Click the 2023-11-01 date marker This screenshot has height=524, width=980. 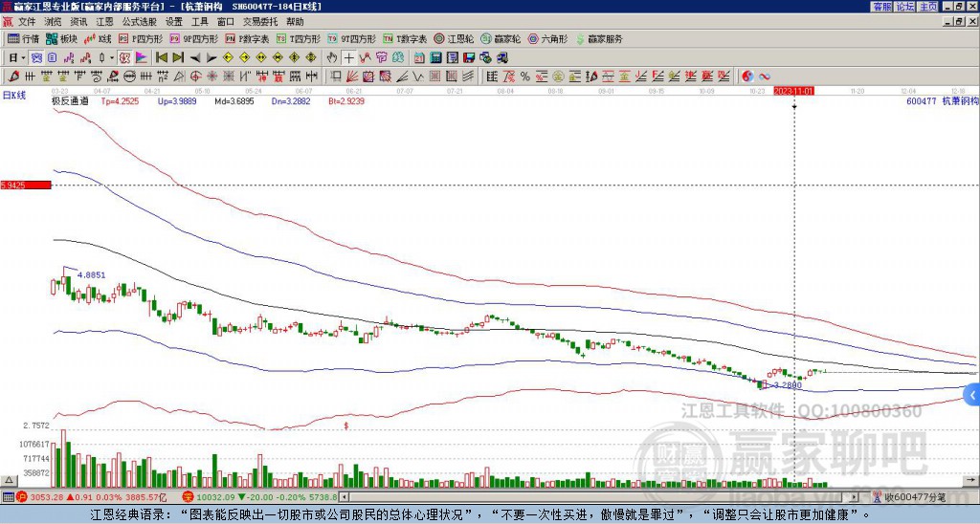coord(793,91)
